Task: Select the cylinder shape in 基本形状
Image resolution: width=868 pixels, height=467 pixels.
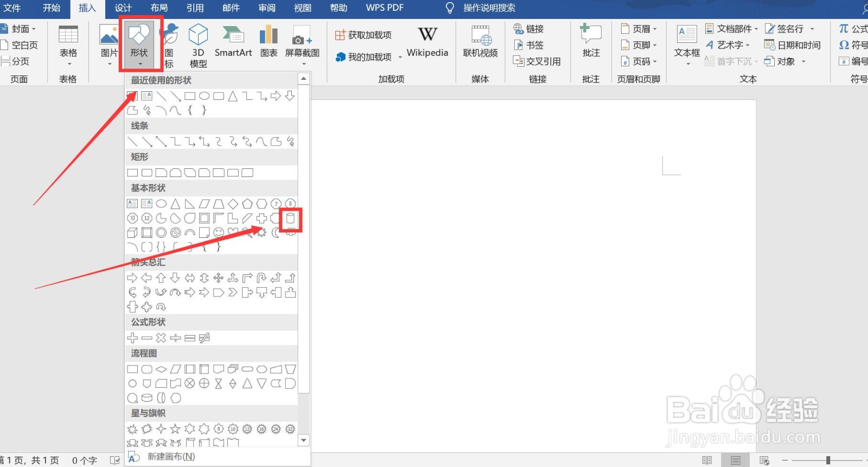Action: click(291, 219)
